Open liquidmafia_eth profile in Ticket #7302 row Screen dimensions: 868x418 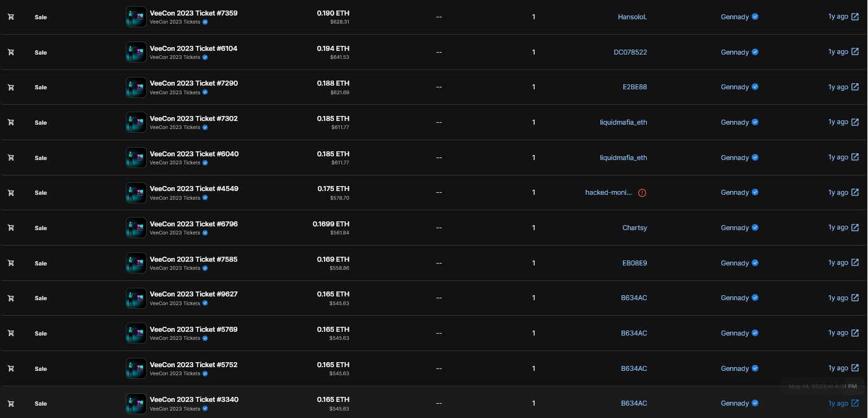click(623, 122)
